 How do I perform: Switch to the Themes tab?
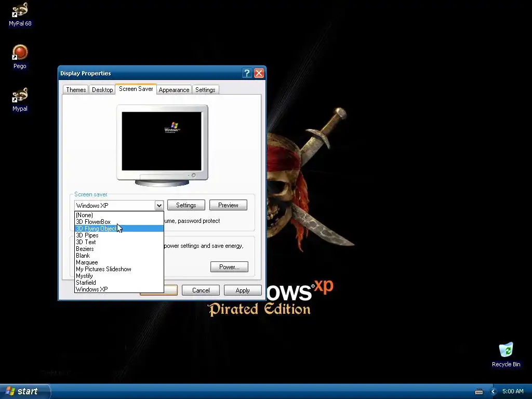(76, 89)
